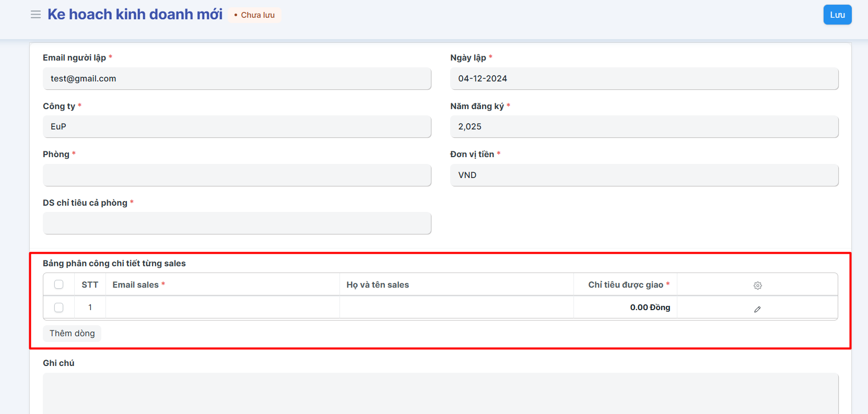Focus the DS chỉ tiêu cả phòng field
Image resolution: width=868 pixels, height=414 pixels.
(237, 223)
